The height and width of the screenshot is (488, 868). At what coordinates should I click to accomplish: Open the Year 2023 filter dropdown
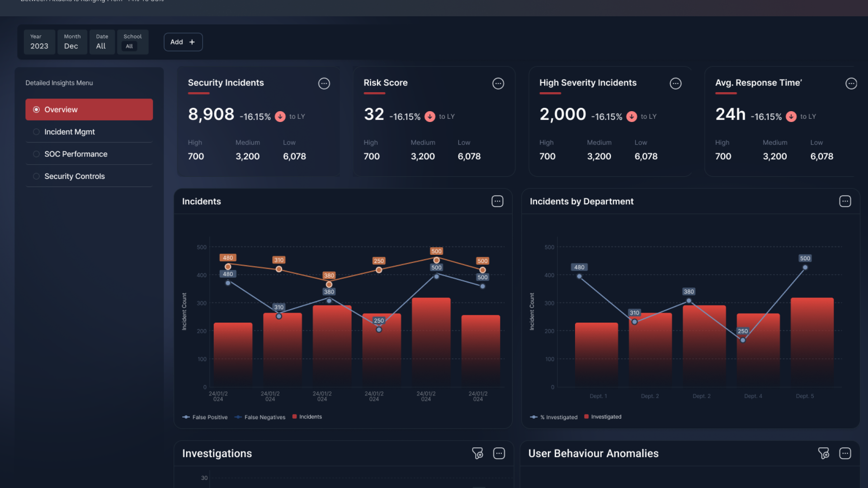(x=39, y=42)
